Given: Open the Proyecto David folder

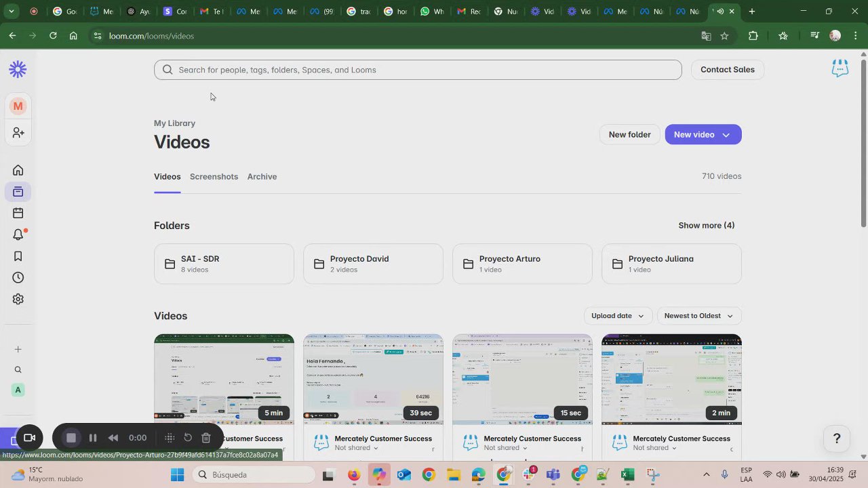Looking at the screenshot, I should pos(373,264).
